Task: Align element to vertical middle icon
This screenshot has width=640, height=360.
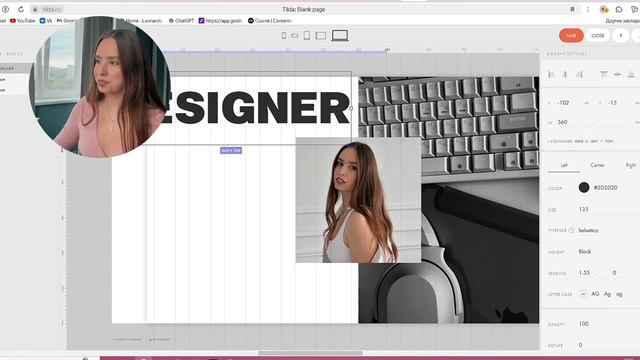Action: [618, 74]
